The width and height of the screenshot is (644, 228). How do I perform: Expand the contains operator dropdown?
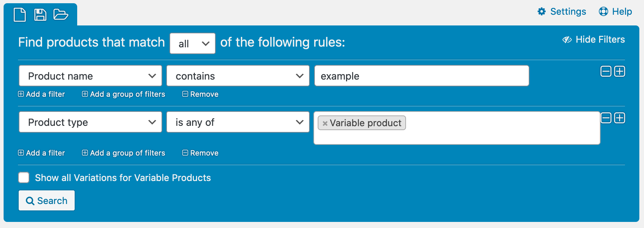[238, 76]
